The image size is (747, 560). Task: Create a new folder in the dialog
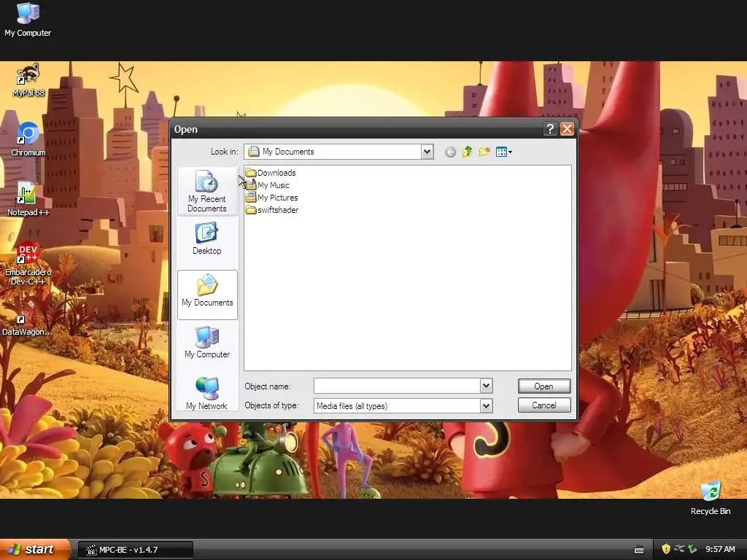pyautogui.click(x=484, y=152)
